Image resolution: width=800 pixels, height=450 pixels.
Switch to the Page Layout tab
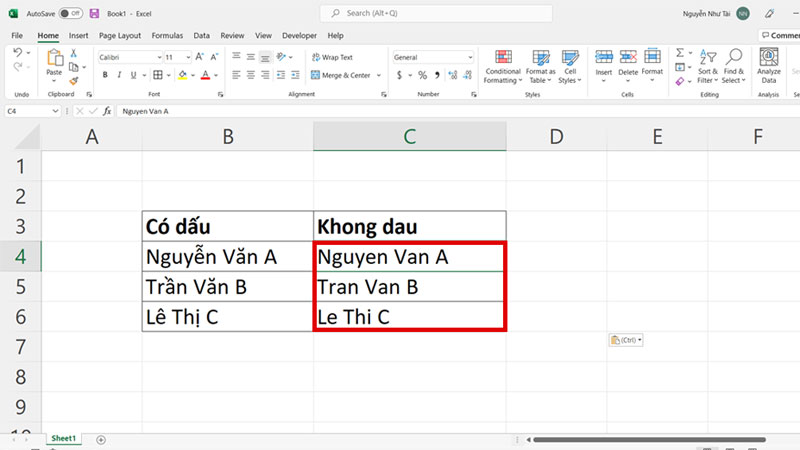(x=120, y=36)
